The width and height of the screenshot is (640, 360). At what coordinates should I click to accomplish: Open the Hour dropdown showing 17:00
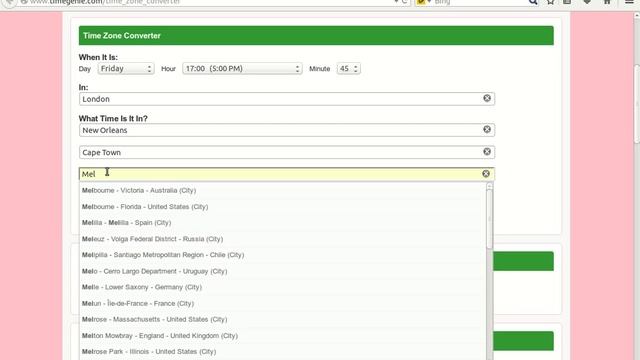[x=242, y=69]
